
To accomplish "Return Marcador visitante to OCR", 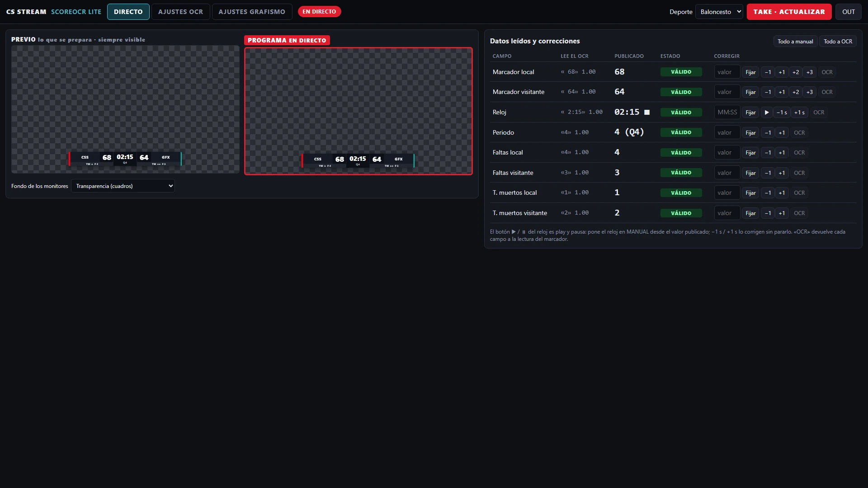I will tap(827, 92).
